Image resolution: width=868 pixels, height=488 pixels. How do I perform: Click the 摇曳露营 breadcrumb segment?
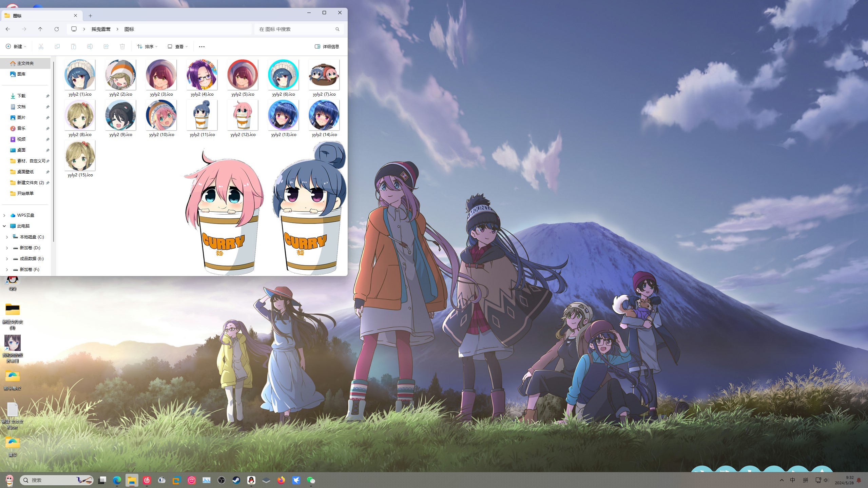coord(101,29)
